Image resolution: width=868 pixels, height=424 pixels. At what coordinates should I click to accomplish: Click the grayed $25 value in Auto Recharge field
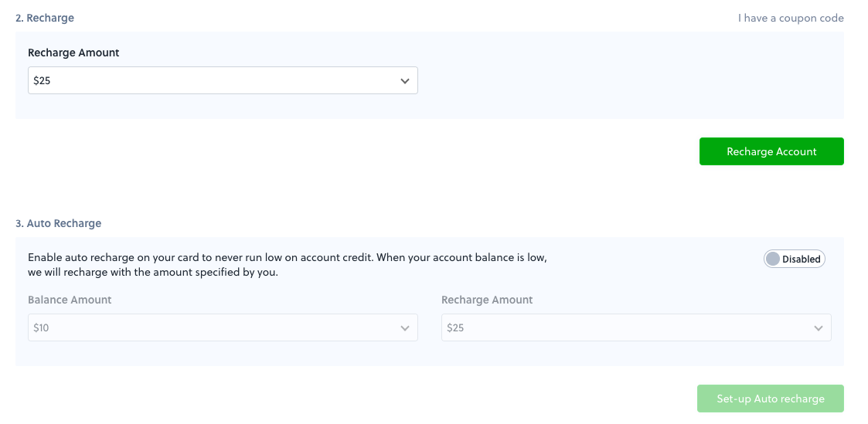point(455,327)
